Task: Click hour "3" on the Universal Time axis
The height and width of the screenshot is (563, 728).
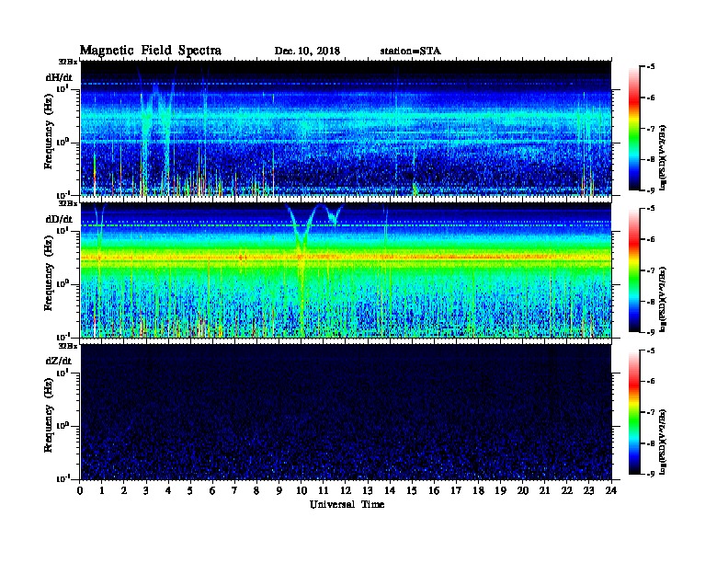Action: tap(146, 491)
